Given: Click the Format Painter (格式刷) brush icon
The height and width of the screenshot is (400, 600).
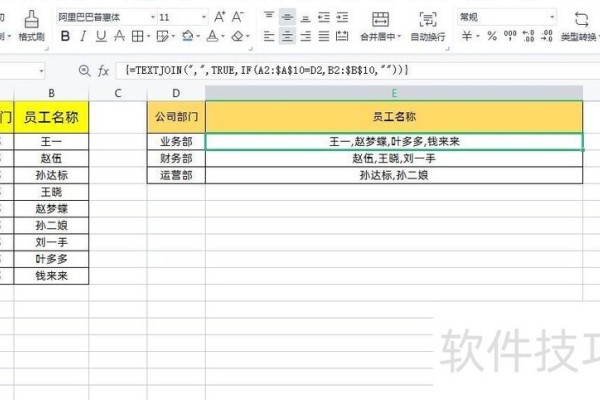Looking at the screenshot, I should 31,19.
